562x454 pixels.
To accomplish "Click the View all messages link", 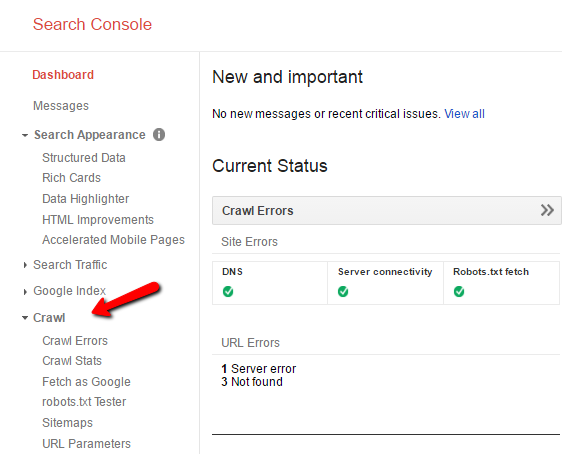I will pyautogui.click(x=465, y=114).
